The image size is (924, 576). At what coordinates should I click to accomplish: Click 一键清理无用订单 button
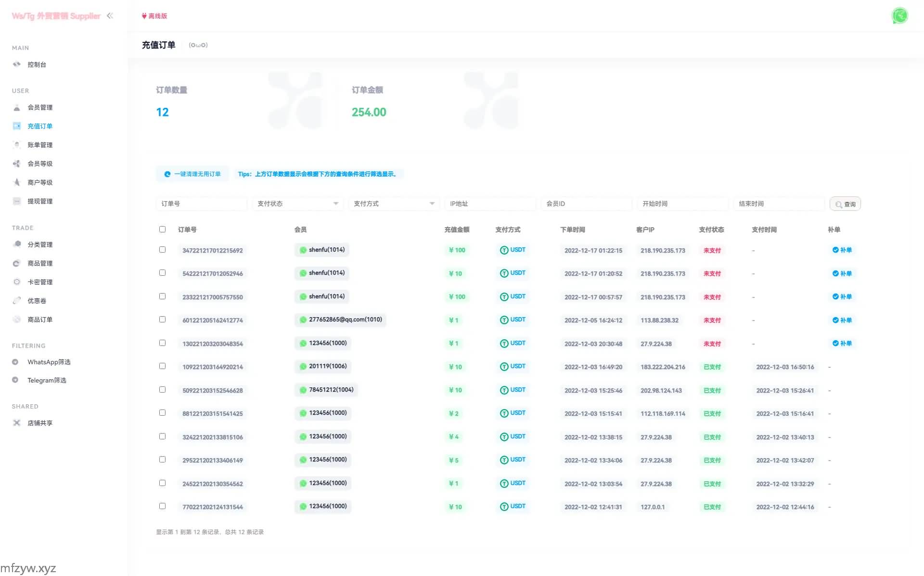(x=192, y=174)
